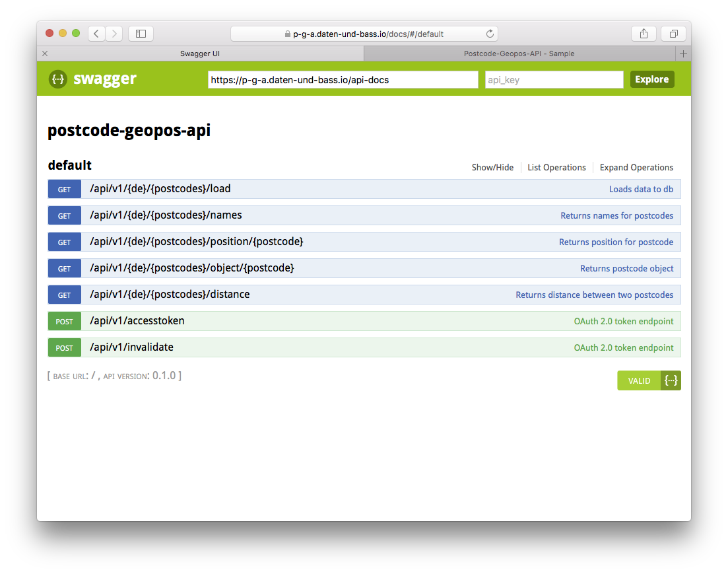This screenshot has height=574, width=728.
Task: Expand POST badge for /invalidate endpoint
Action: tap(65, 347)
